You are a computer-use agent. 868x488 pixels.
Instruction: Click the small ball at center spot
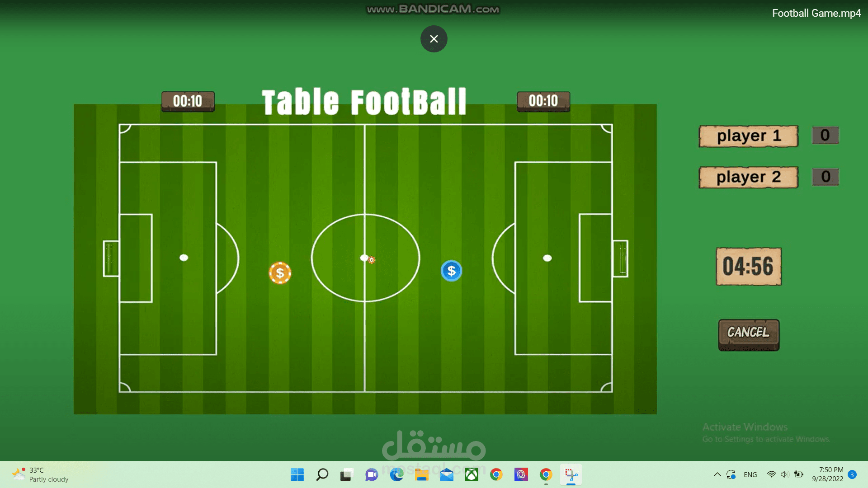click(x=371, y=260)
